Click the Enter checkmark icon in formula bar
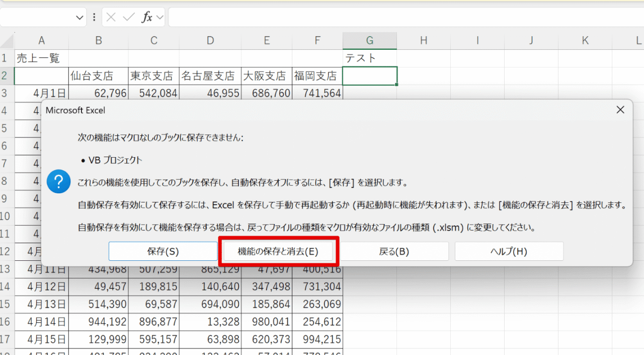This screenshot has height=355, width=644. click(x=129, y=17)
